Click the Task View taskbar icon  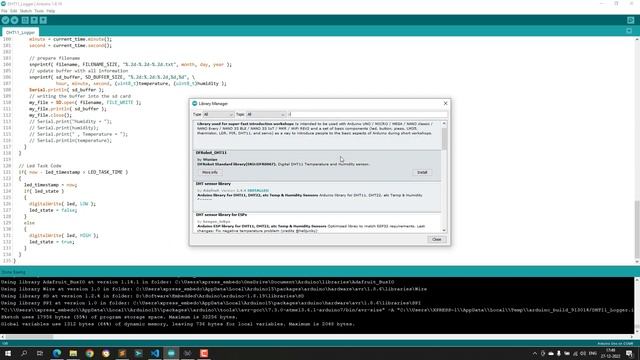(40, 353)
